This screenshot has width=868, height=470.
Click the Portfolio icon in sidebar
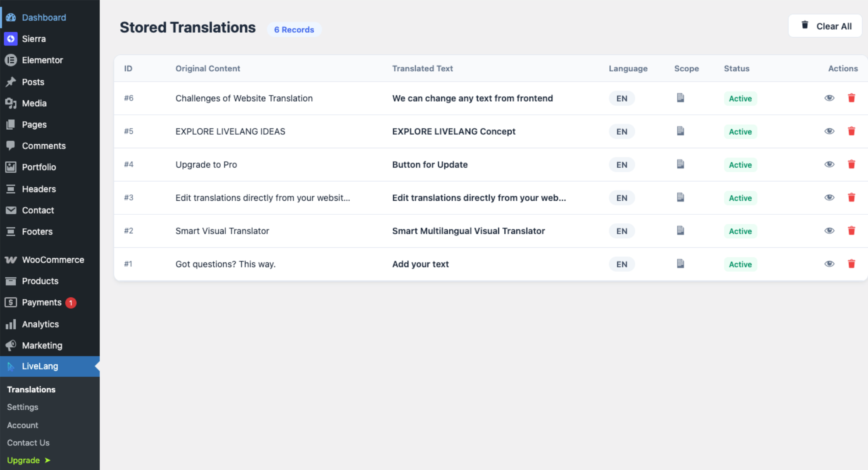coord(11,167)
